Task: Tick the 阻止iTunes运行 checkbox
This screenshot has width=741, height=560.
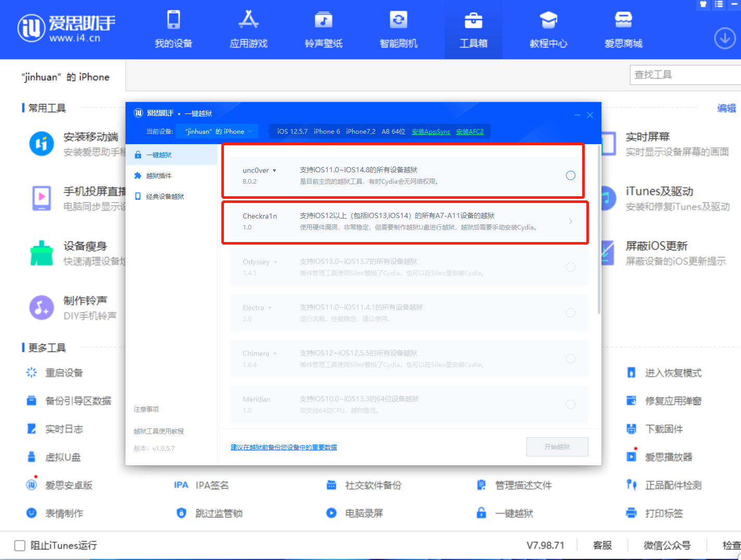Action: 20,545
